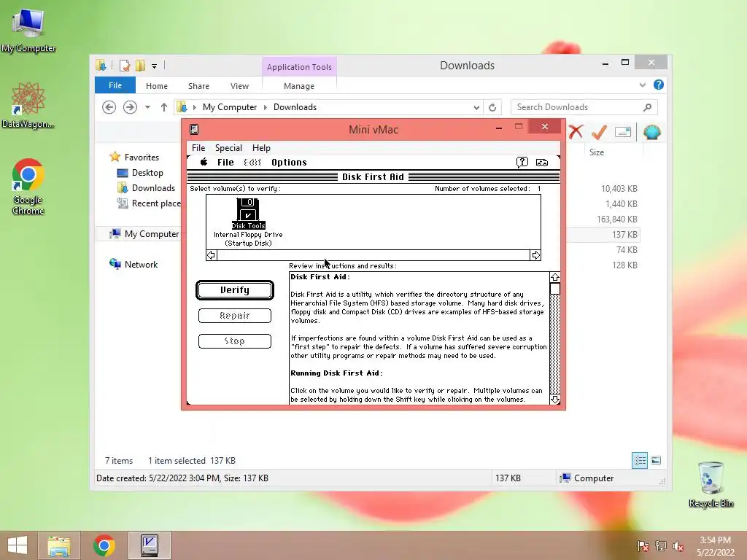Open the Explorer File tab
Screen dimensions: 747x560
click(115, 85)
